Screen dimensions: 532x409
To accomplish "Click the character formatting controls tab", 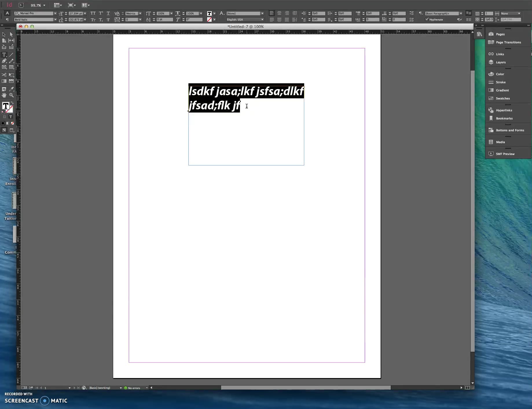I will pyautogui.click(x=7, y=13).
